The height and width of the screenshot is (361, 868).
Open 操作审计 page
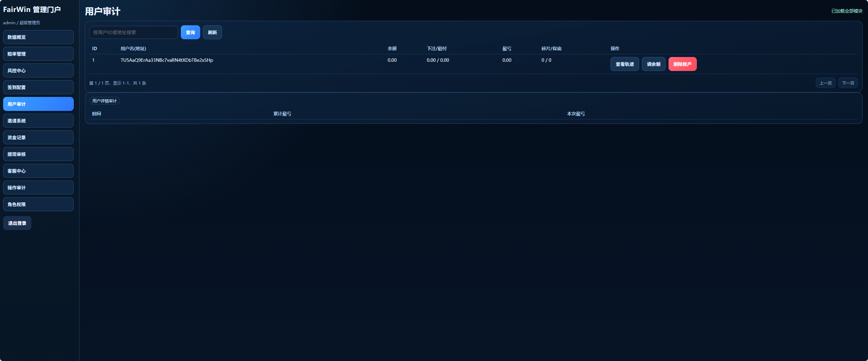[x=38, y=188]
